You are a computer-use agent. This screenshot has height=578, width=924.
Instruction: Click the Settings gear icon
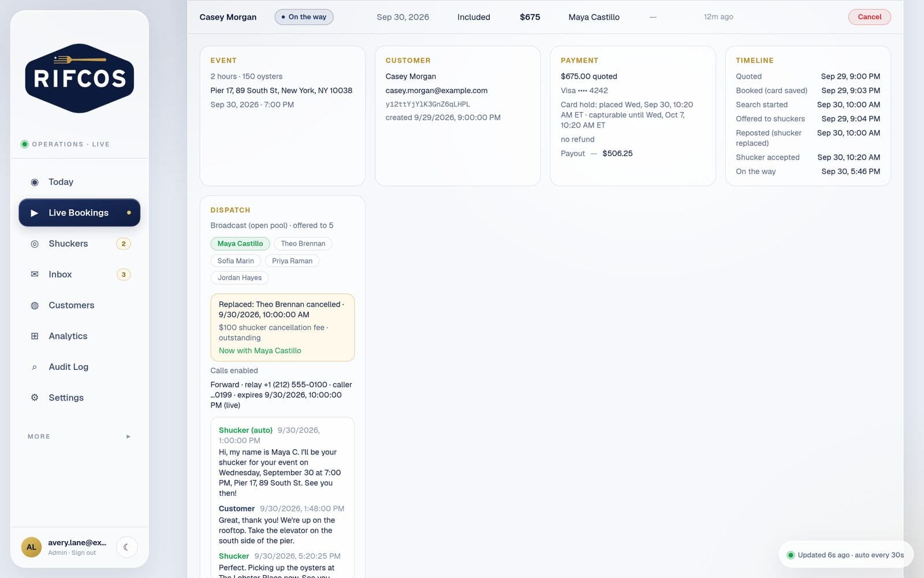[35, 398]
